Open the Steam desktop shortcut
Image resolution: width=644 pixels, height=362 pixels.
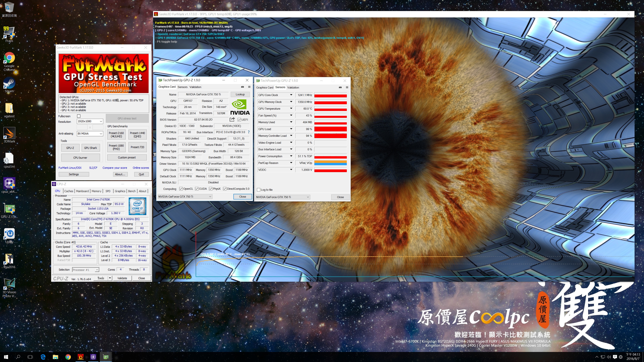pyautogui.click(x=9, y=85)
